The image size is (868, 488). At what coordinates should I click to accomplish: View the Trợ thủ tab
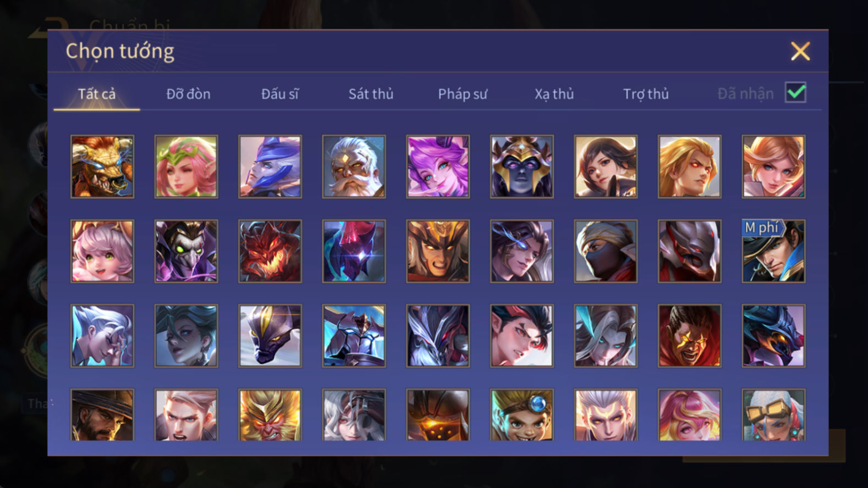pos(646,94)
